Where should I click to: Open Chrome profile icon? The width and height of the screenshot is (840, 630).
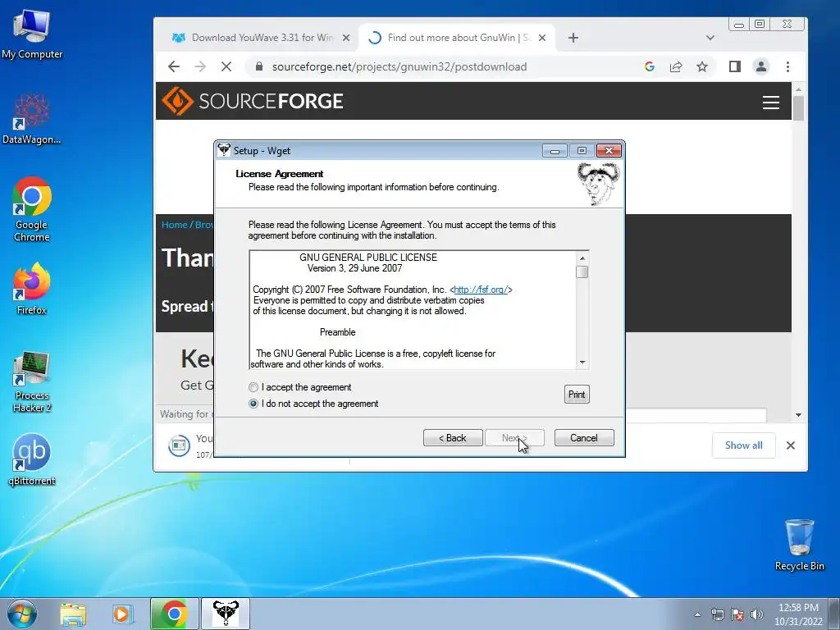pos(761,66)
